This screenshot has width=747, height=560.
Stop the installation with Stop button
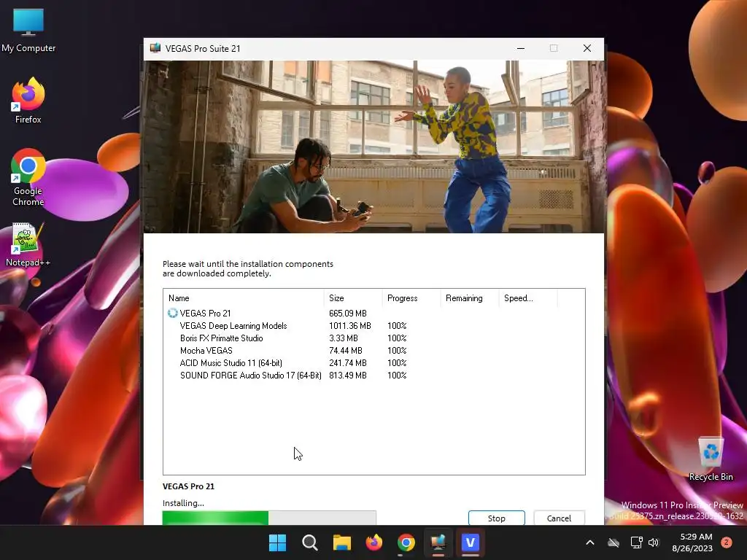coord(496,518)
